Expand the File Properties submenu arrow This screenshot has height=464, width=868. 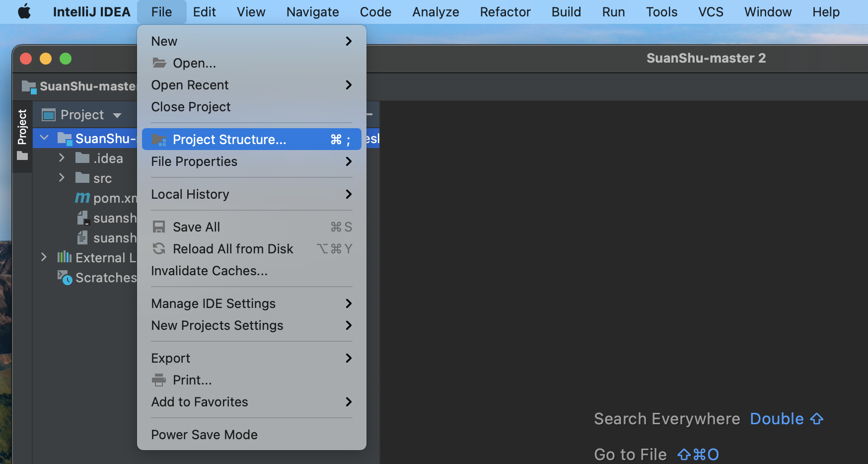[349, 161]
